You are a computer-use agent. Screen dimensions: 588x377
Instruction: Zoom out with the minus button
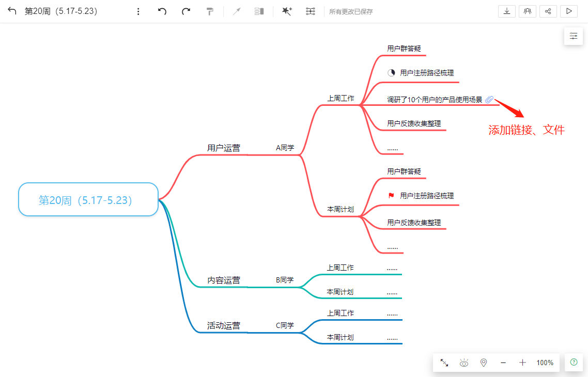(503, 363)
